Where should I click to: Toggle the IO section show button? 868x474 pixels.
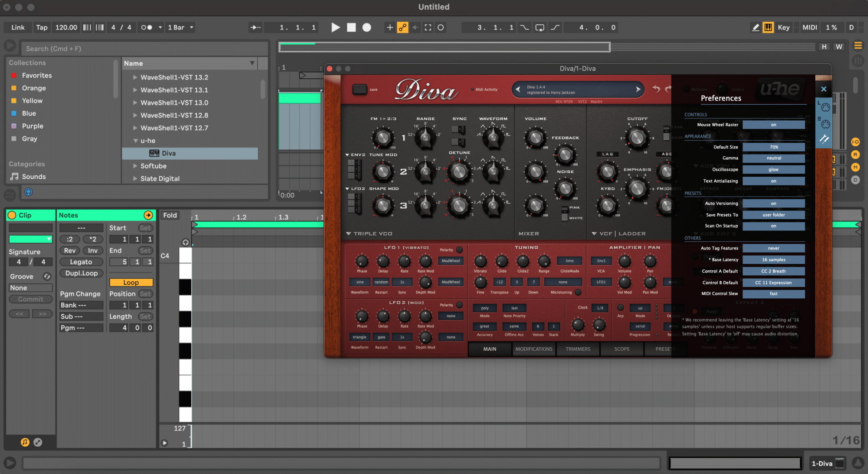click(855, 142)
